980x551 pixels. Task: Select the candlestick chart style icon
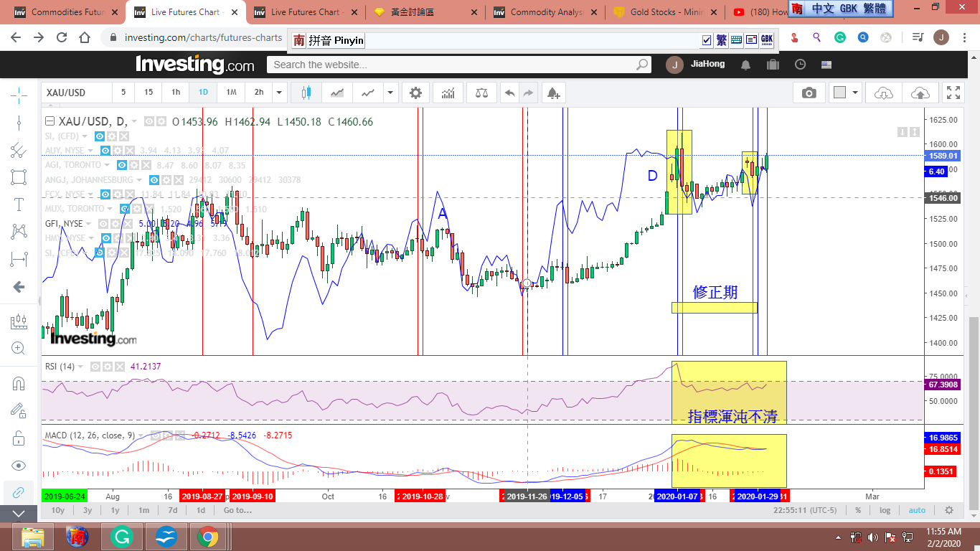[x=306, y=93]
